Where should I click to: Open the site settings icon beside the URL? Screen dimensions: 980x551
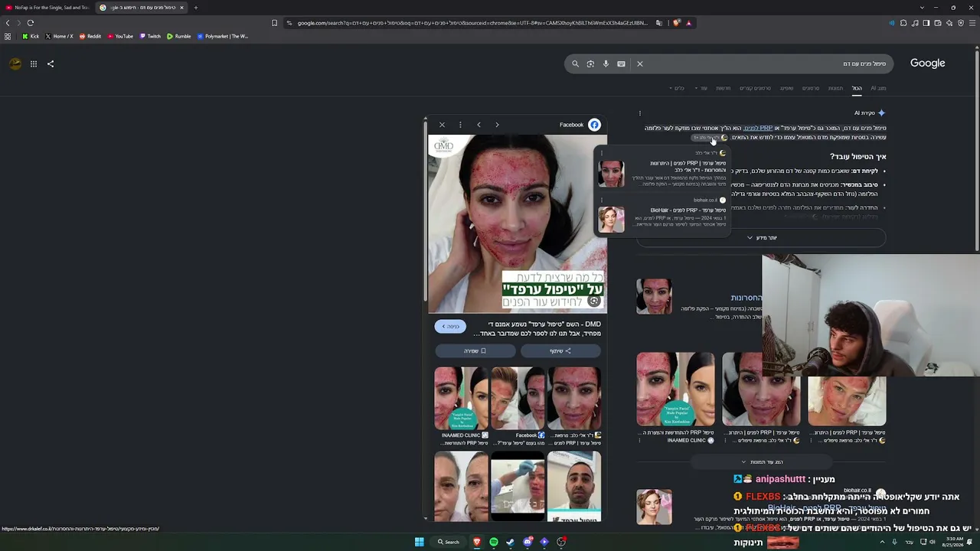(289, 23)
